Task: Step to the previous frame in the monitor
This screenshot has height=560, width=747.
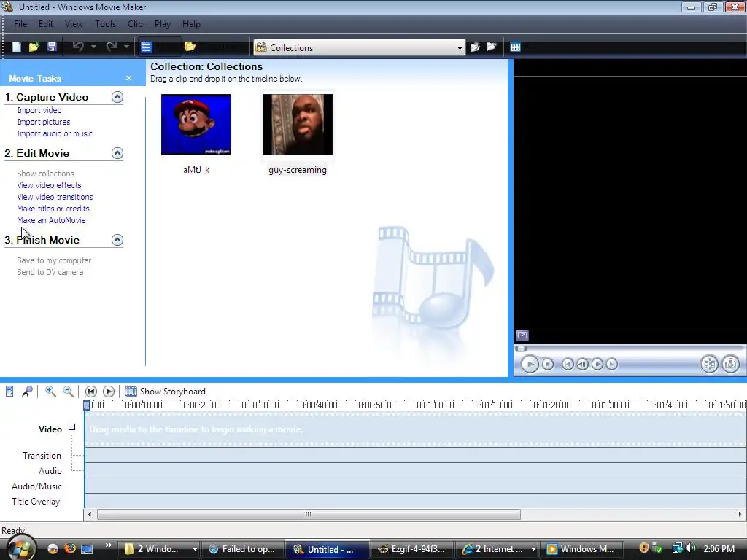Action: click(x=582, y=365)
